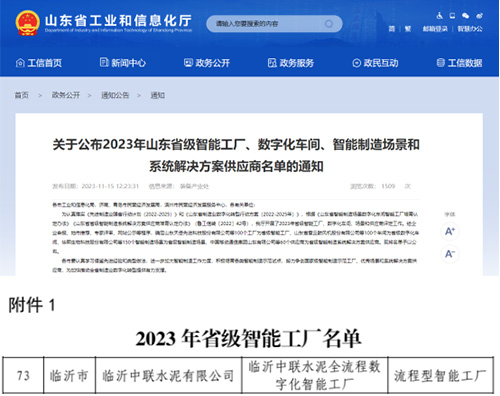
Task: Open the 新闻中心 nav tab
Action: [x=123, y=63]
